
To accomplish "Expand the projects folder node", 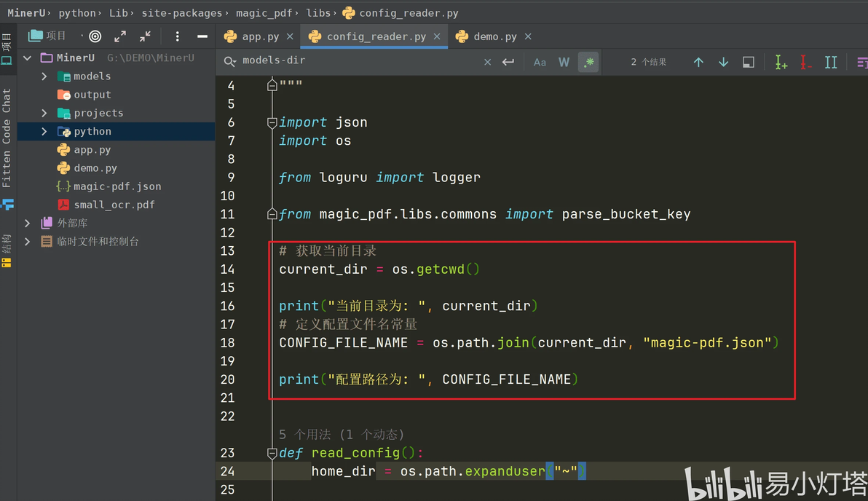I will (44, 113).
